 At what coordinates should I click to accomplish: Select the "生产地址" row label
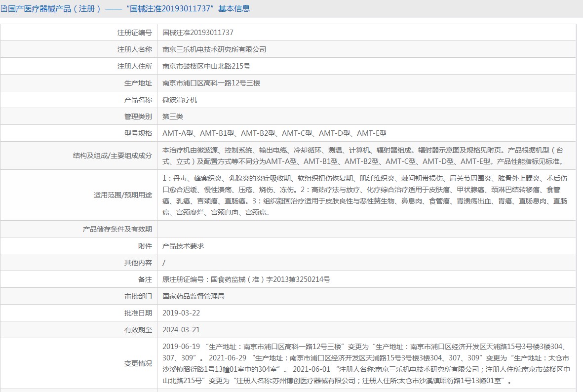(138, 83)
